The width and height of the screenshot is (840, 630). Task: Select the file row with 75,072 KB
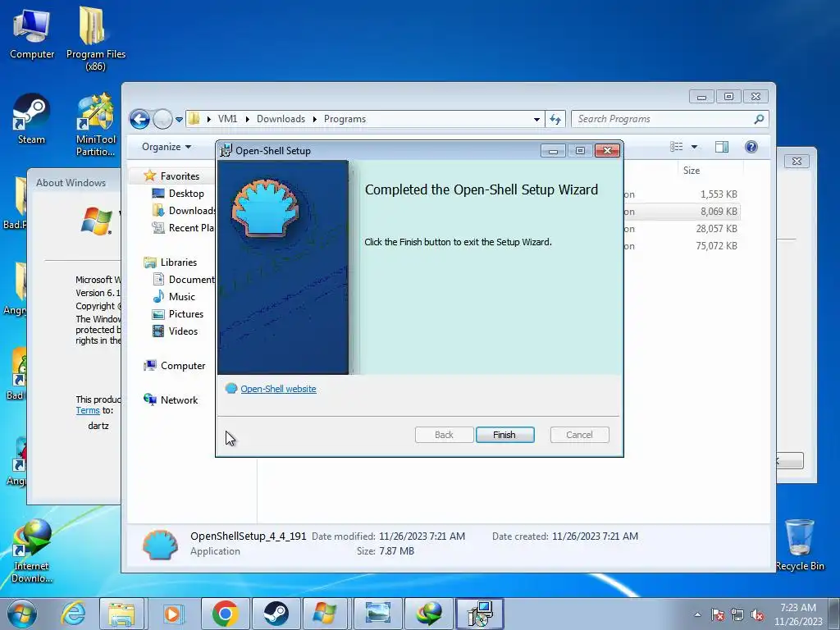[682, 246]
